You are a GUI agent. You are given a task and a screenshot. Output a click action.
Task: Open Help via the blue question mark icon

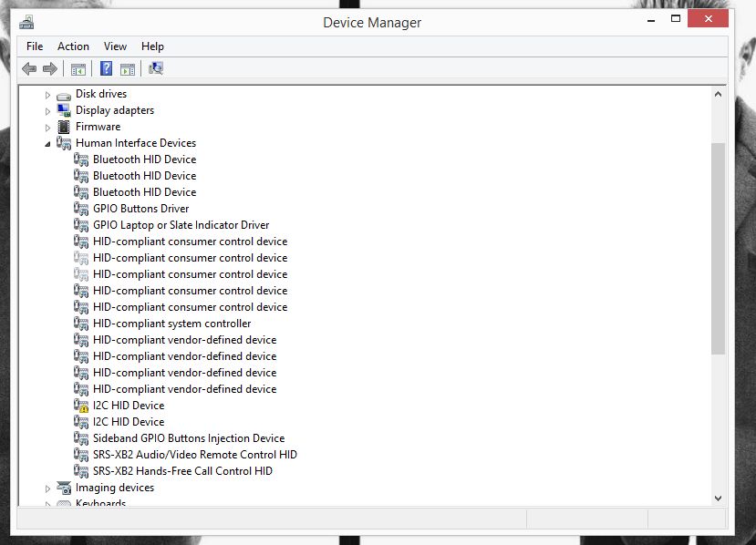[106, 68]
